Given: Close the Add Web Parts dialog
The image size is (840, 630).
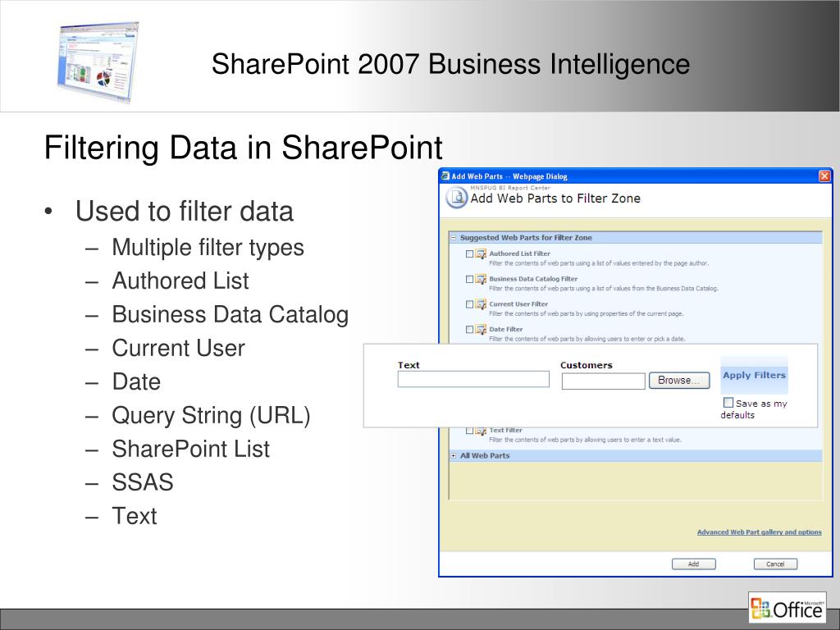Looking at the screenshot, I should (824, 176).
